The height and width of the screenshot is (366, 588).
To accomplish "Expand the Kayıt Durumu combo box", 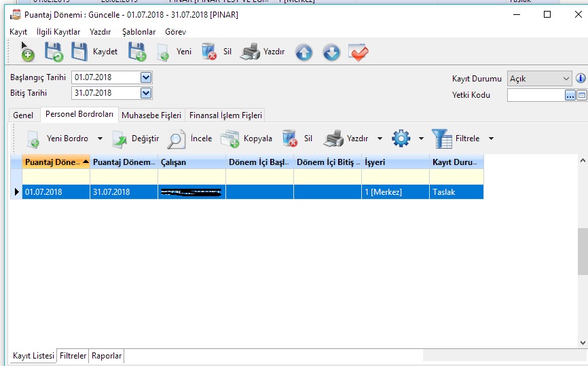I will pyautogui.click(x=566, y=79).
